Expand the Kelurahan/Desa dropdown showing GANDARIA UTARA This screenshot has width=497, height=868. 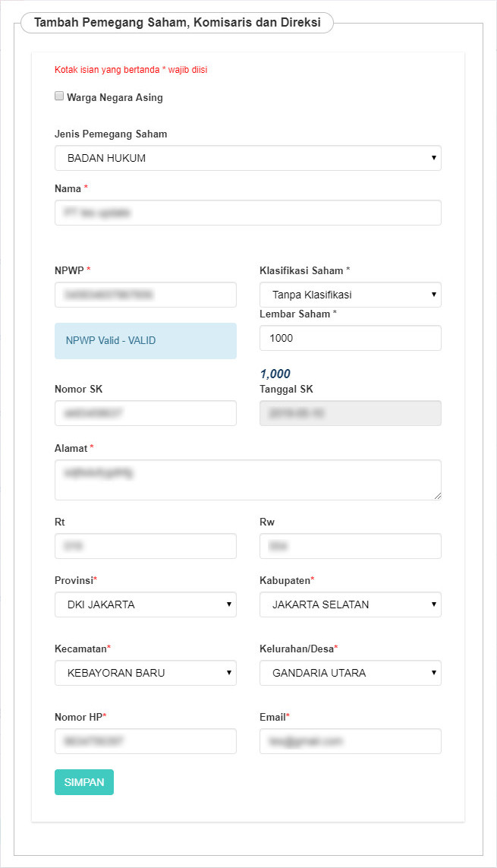pyautogui.click(x=350, y=673)
